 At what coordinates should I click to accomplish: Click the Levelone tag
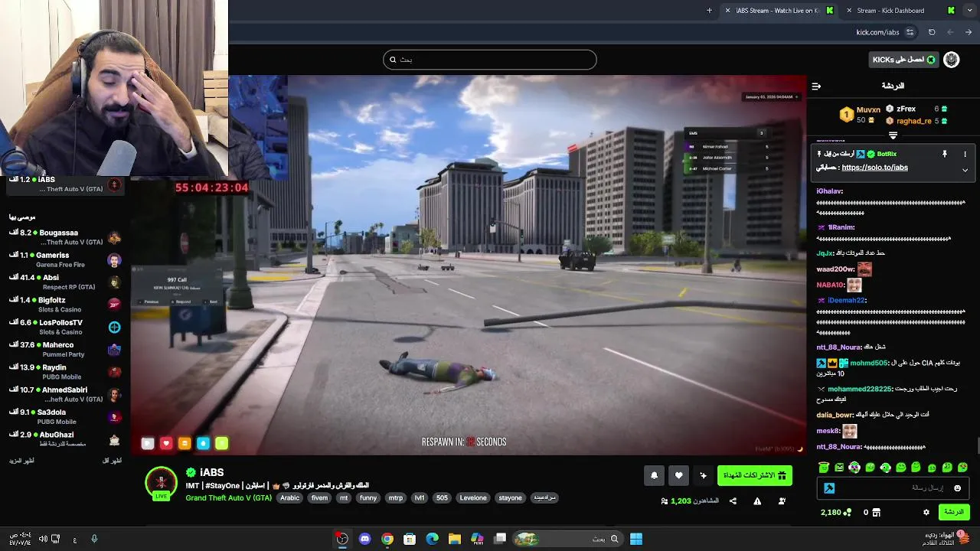pos(473,498)
